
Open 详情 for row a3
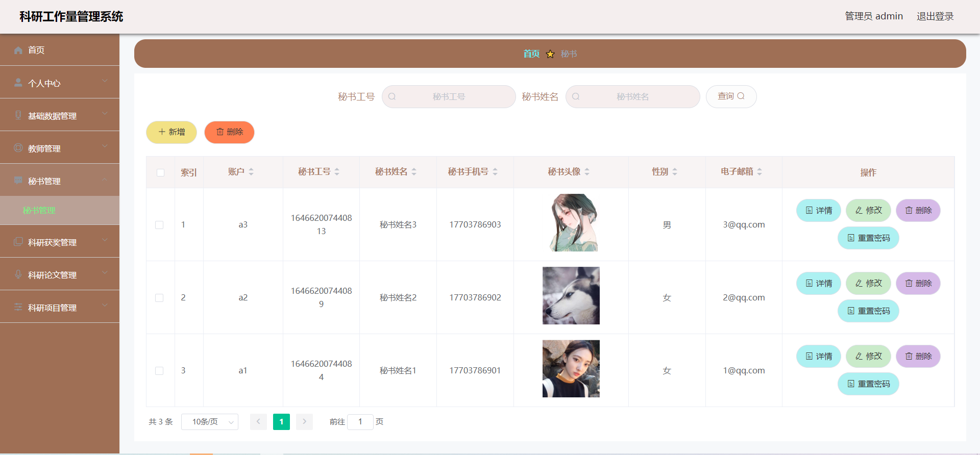(819, 210)
